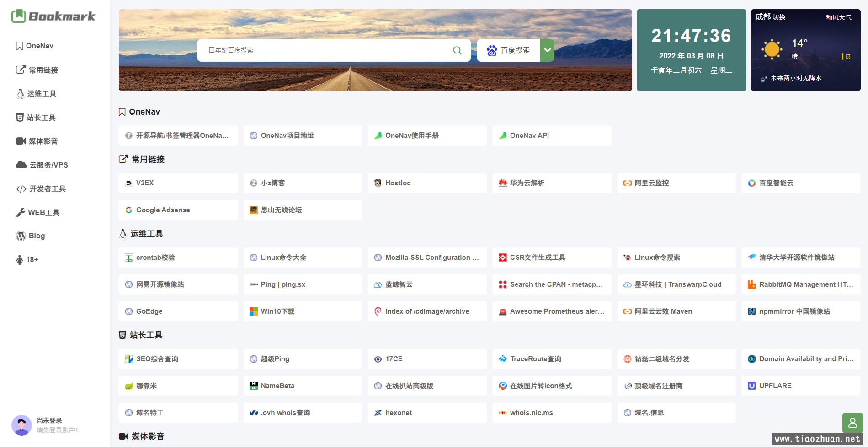Click the Linux命令搜索 icon

[628, 258]
